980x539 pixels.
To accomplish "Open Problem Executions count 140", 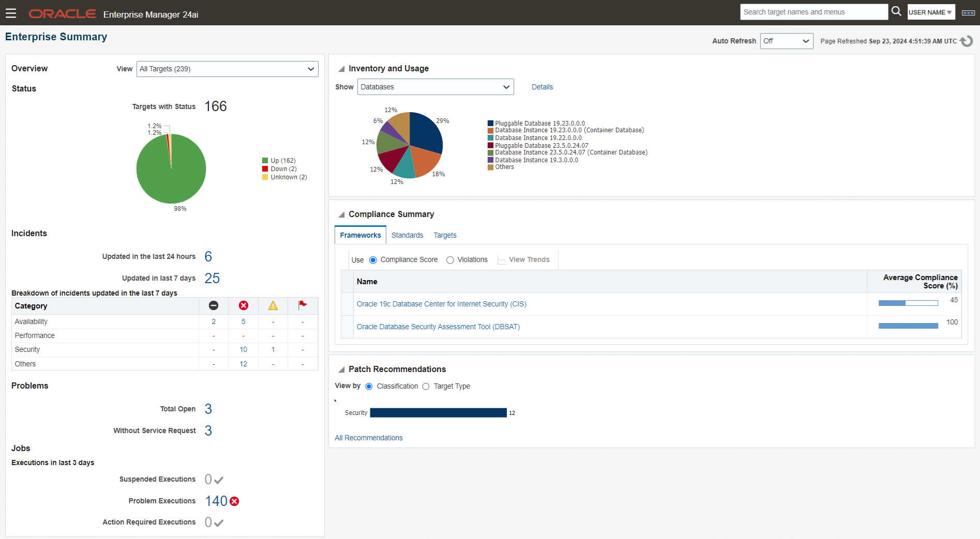I will (x=216, y=501).
